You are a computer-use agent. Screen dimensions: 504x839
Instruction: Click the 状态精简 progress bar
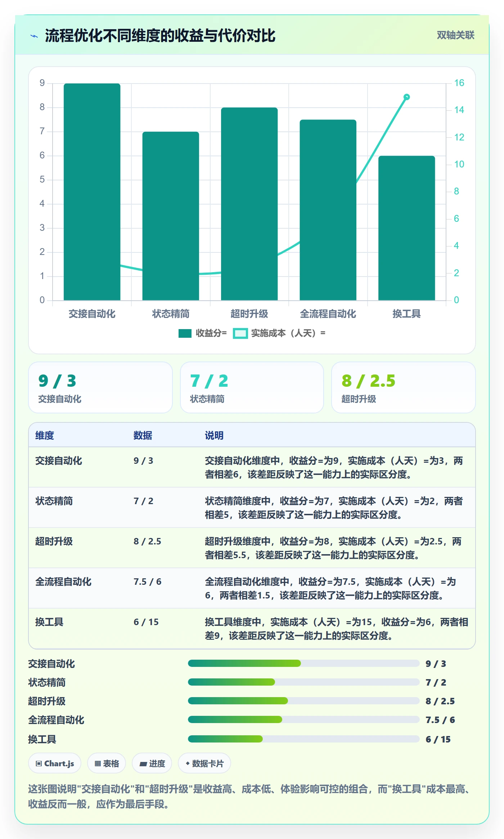coord(304,682)
